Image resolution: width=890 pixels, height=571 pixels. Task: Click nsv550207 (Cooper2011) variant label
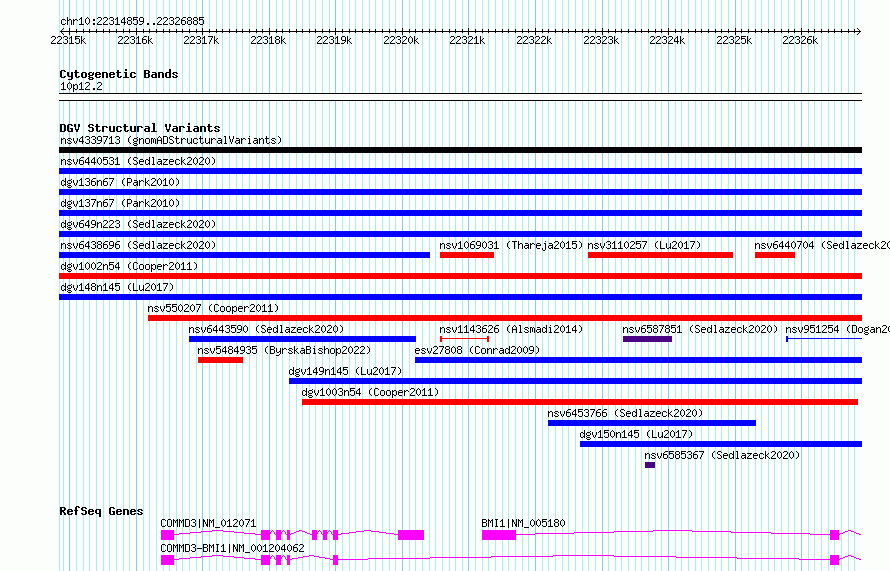pos(213,308)
